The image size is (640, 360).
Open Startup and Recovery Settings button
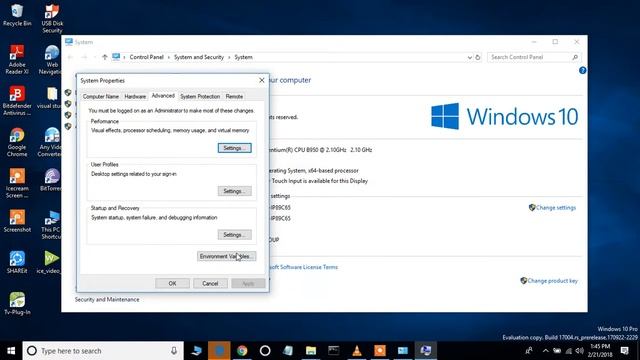235,235
